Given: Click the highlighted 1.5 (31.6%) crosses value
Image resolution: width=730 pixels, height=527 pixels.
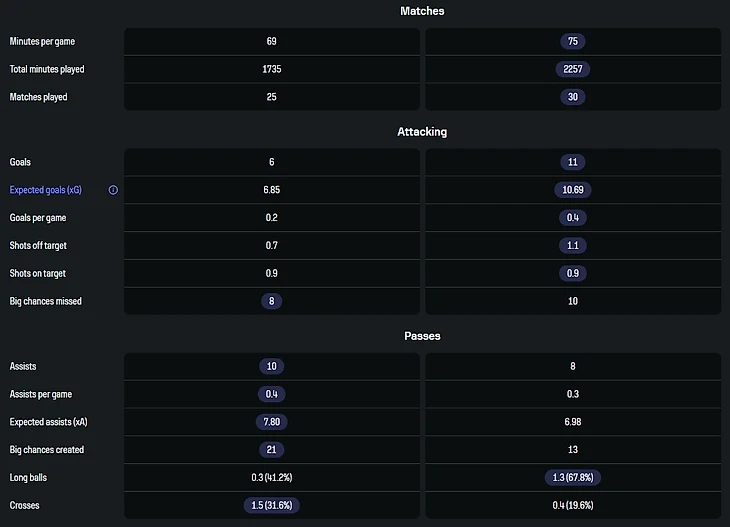Looking at the screenshot, I should (x=272, y=506).
